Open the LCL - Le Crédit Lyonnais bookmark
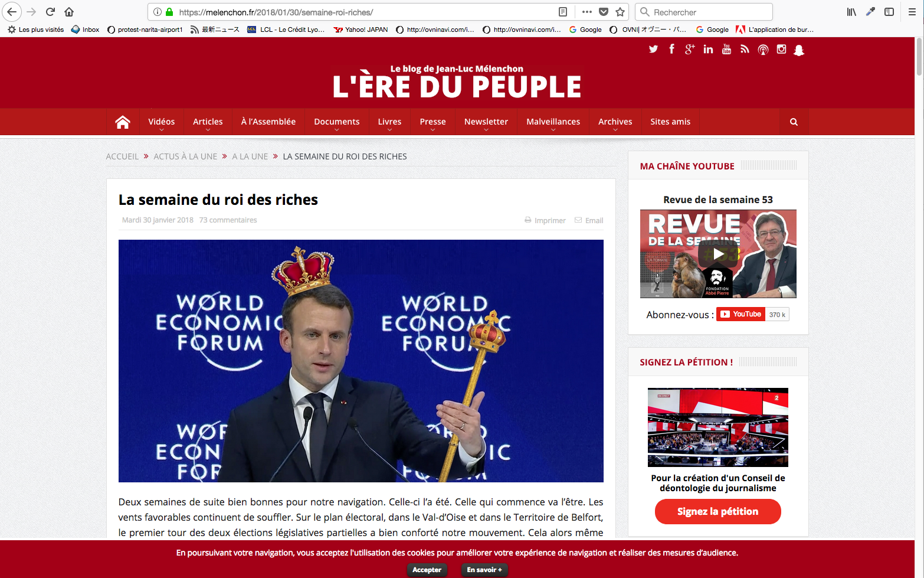The width and height of the screenshot is (924, 578). pos(286,30)
